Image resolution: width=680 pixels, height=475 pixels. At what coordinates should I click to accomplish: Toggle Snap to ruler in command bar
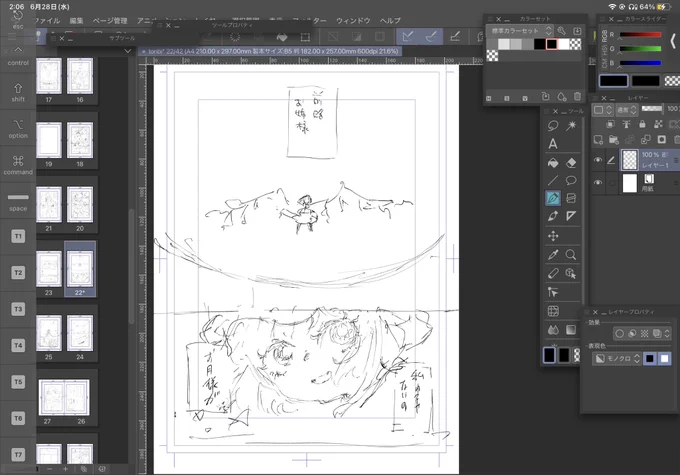click(408, 37)
